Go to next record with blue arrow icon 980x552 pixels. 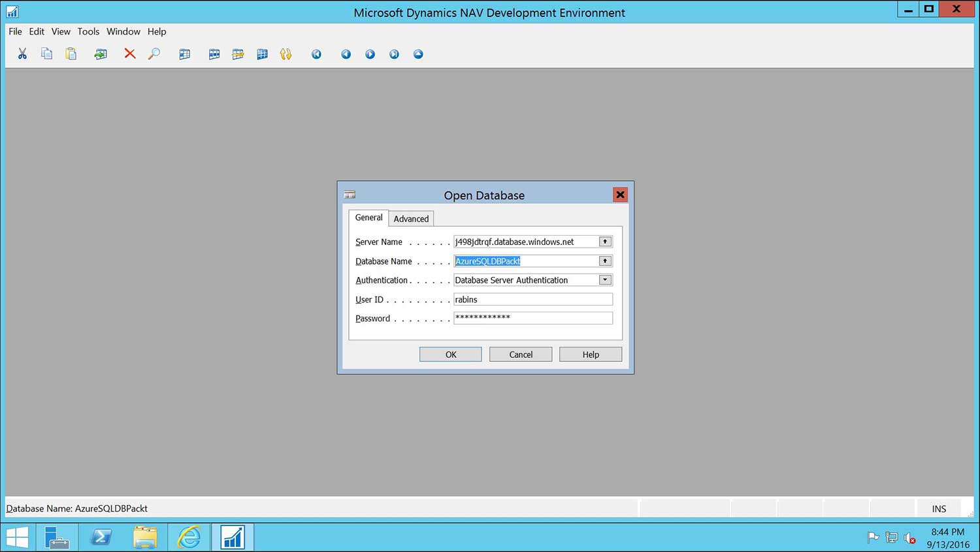[370, 54]
